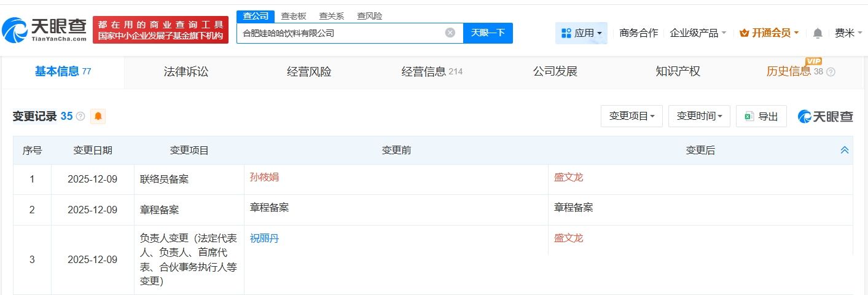The height and width of the screenshot is (295, 868).
Task: Expand the 变更项目 filter dropdown
Action: click(631, 116)
